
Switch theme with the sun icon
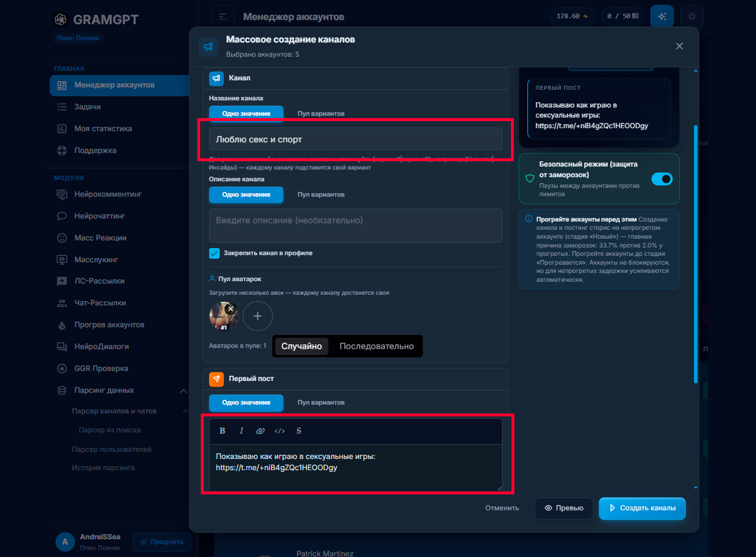[x=692, y=17]
